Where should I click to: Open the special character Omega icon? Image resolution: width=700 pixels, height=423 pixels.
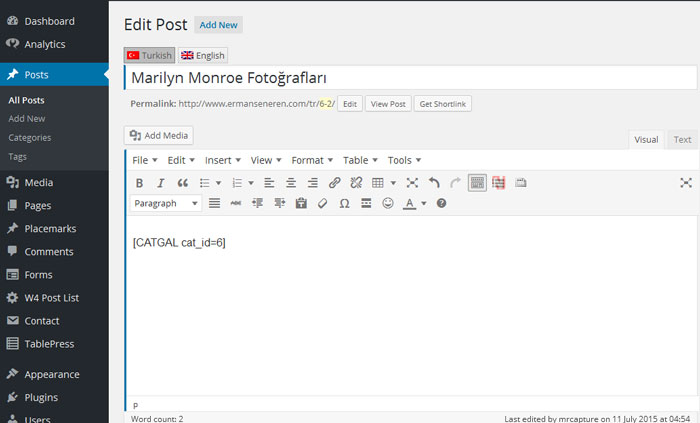click(x=344, y=203)
